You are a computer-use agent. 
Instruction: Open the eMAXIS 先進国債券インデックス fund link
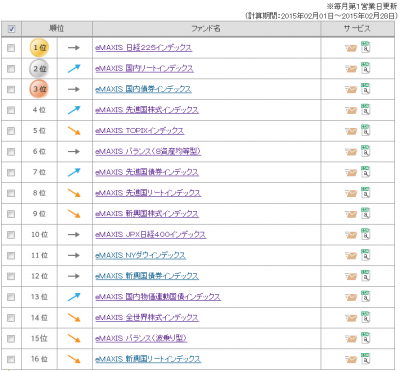tap(147, 172)
